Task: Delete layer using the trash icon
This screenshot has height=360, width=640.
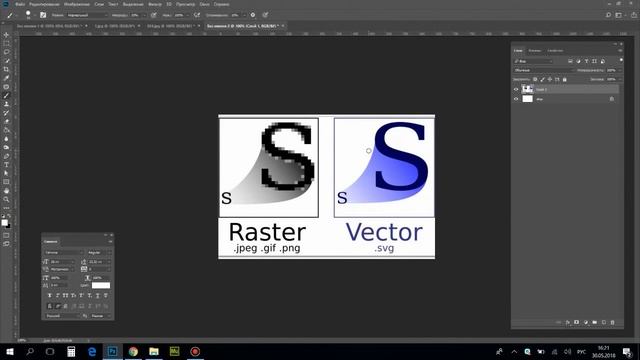Action: [x=612, y=322]
